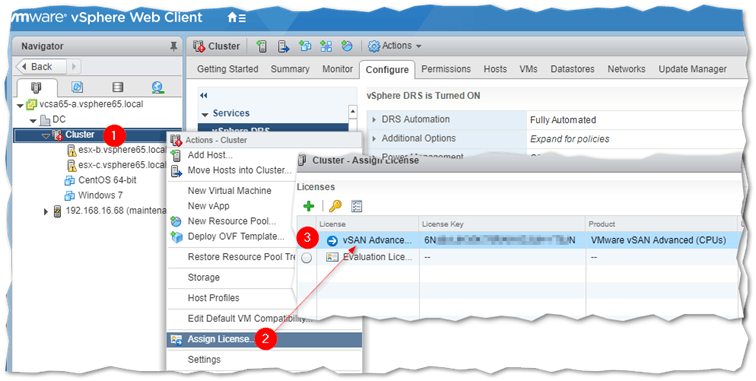This screenshot has width=756, height=381.
Task: Open the Update Manager tab
Action: (x=692, y=69)
